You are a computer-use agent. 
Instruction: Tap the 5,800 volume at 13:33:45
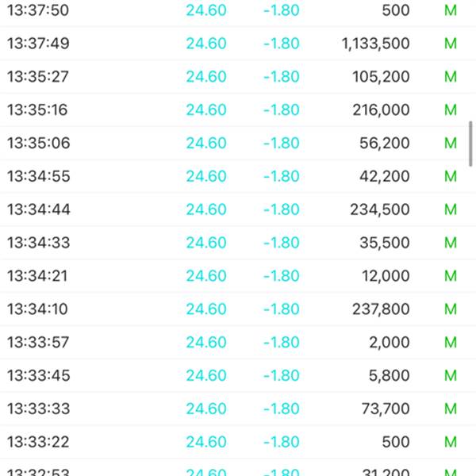(390, 375)
